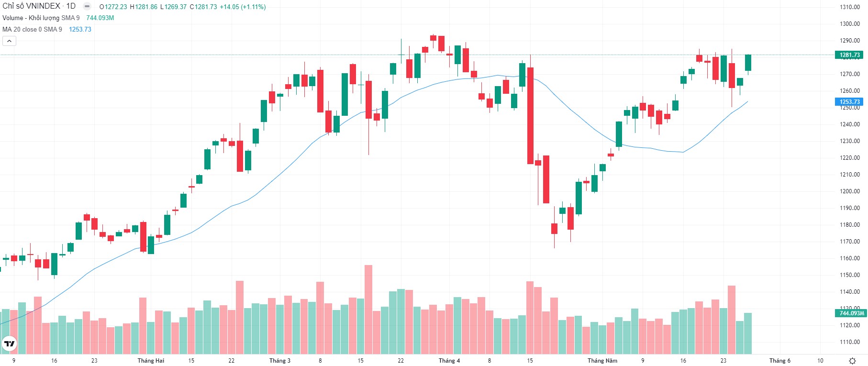Click the "Tháng 3" label on the time axis
The height and width of the screenshot is (366, 868).
pyautogui.click(x=279, y=360)
